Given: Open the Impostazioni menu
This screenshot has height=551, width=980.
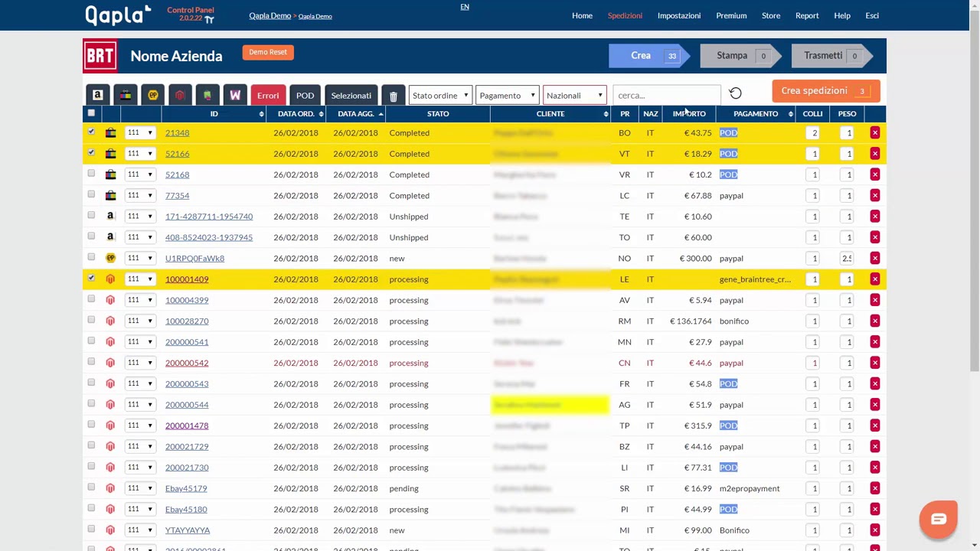Looking at the screenshot, I should click(679, 15).
